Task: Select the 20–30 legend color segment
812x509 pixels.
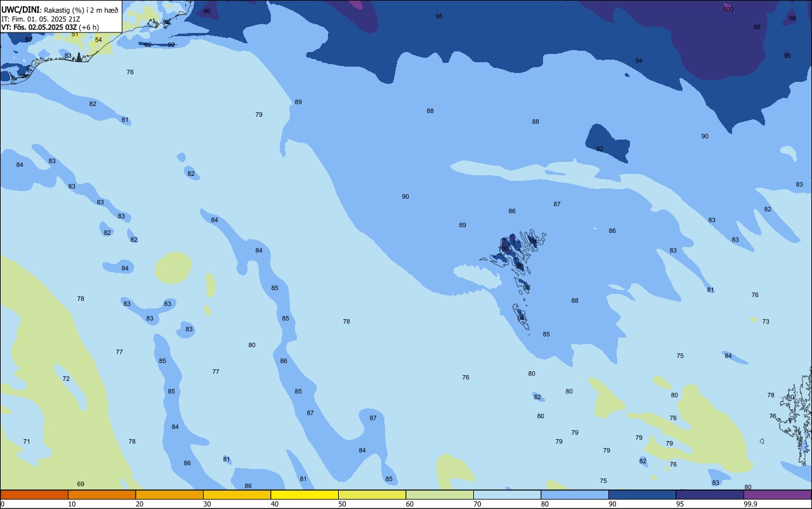Action: click(x=169, y=494)
